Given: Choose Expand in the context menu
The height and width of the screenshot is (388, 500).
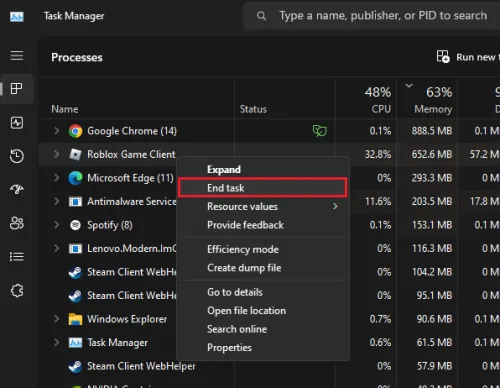Looking at the screenshot, I should 263,169.
